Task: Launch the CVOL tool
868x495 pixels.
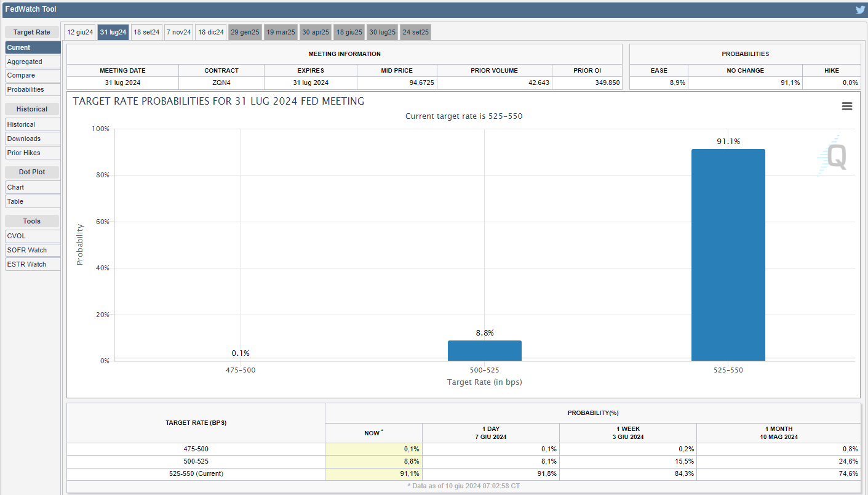Action: [33, 236]
